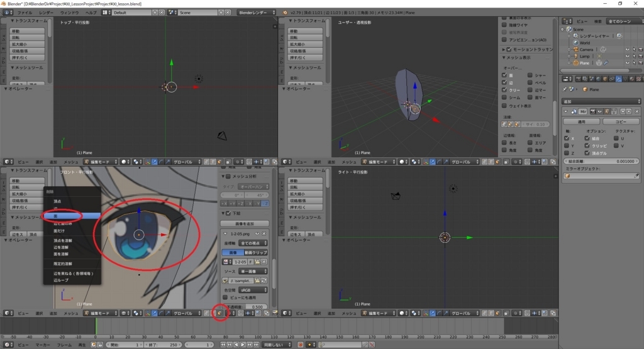The height and width of the screenshot is (349, 644).
Task: Open the Mesh data triangle tab
Action: pos(625,79)
